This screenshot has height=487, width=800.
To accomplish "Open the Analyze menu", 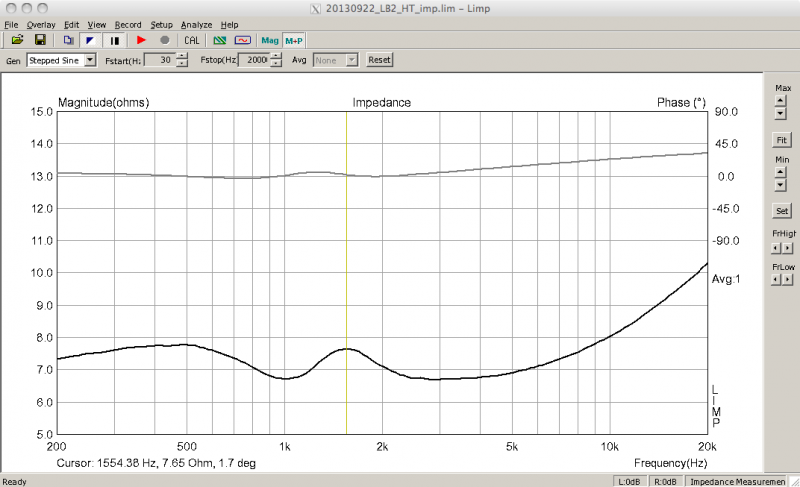I will point(196,24).
